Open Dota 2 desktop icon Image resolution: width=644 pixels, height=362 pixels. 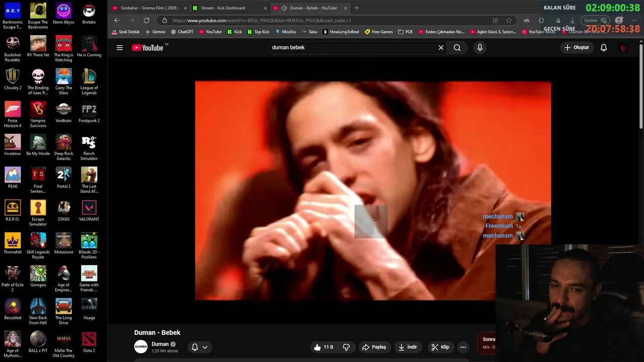click(x=89, y=342)
